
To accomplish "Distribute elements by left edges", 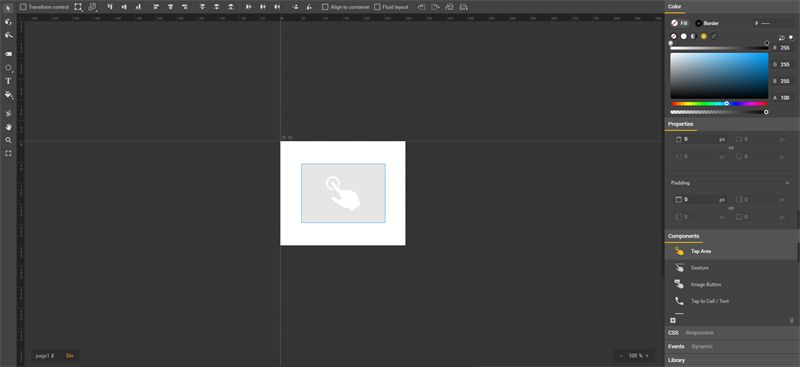I will (248, 7).
